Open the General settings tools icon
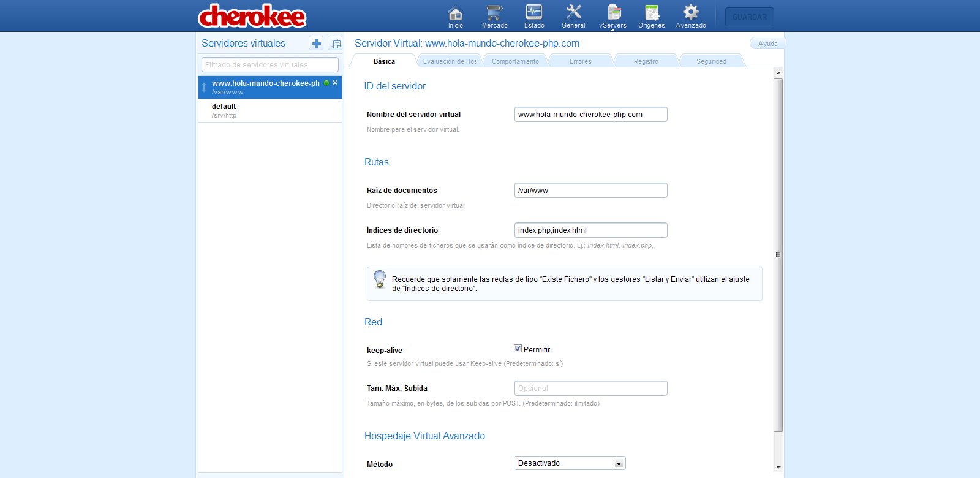The height and width of the screenshot is (478, 980). point(573,16)
